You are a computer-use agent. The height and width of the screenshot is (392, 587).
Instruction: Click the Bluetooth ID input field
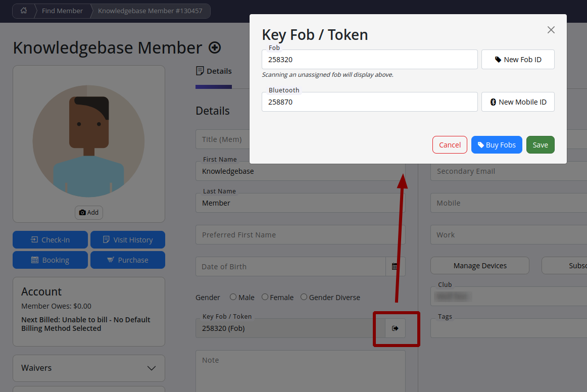point(369,102)
